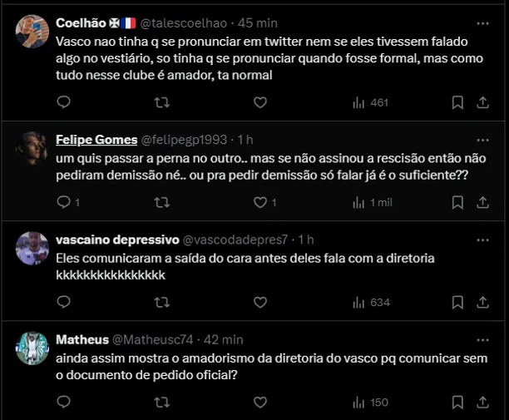Open more options on Felipe Gomes's tweet
Image resolution: width=509 pixels, height=420 pixels.
tap(482, 139)
